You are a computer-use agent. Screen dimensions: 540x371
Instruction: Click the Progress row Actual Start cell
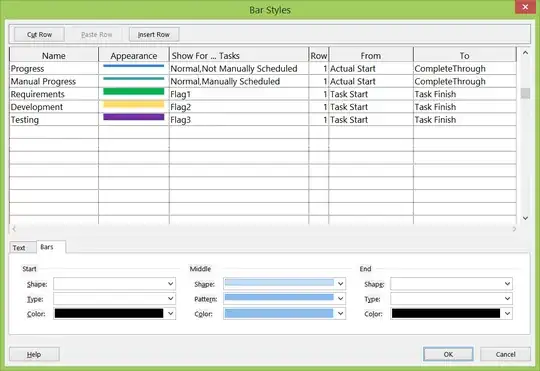[x=371, y=69]
